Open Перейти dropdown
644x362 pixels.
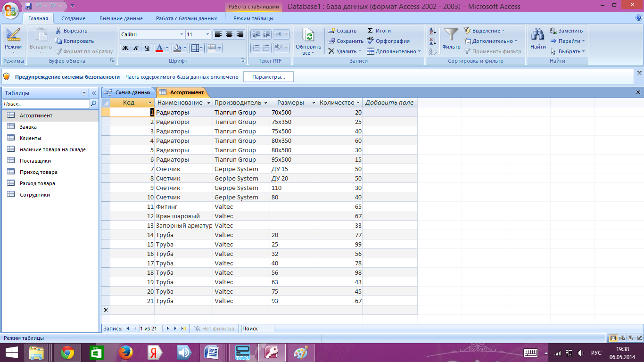click(568, 41)
